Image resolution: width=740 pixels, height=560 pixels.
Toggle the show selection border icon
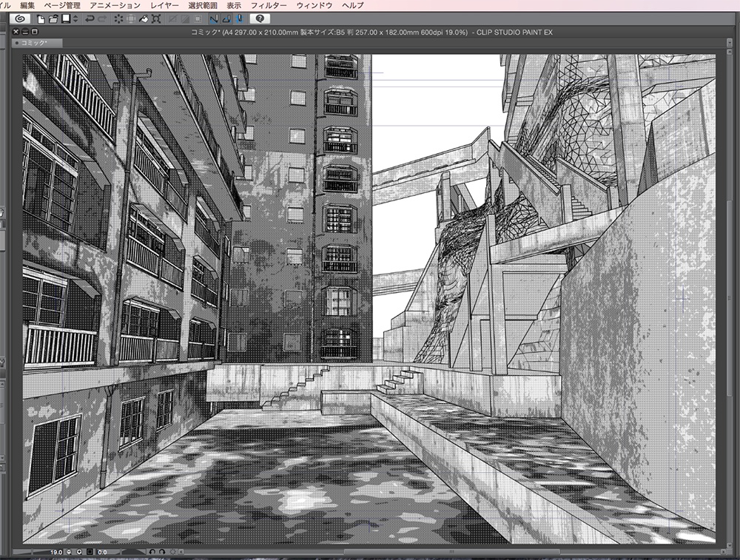coord(198,19)
